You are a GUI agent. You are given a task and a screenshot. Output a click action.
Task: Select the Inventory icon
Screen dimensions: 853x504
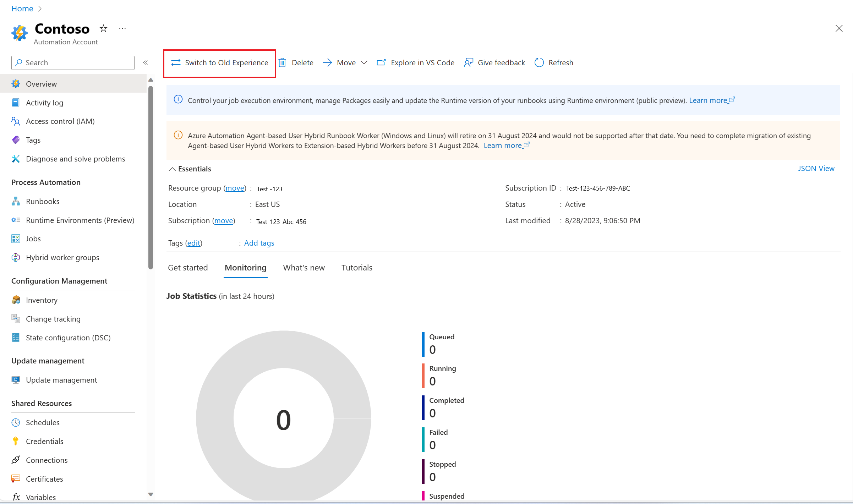(x=16, y=300)
